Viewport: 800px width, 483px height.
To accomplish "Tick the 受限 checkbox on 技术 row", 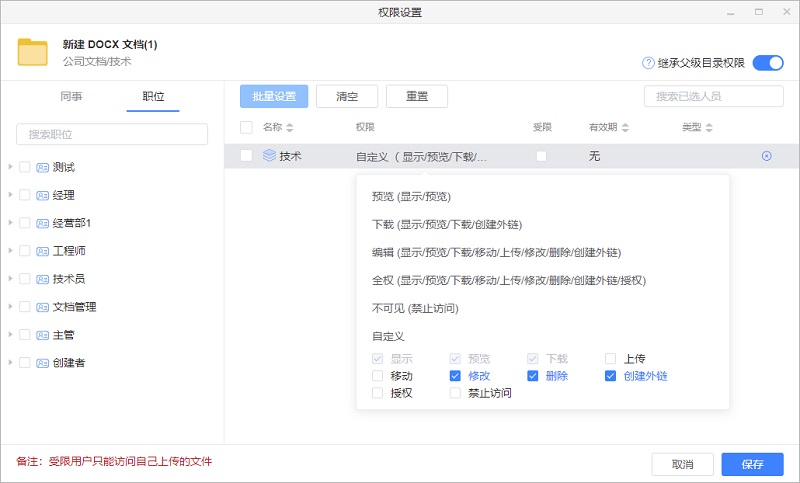I will coord(541,156).
